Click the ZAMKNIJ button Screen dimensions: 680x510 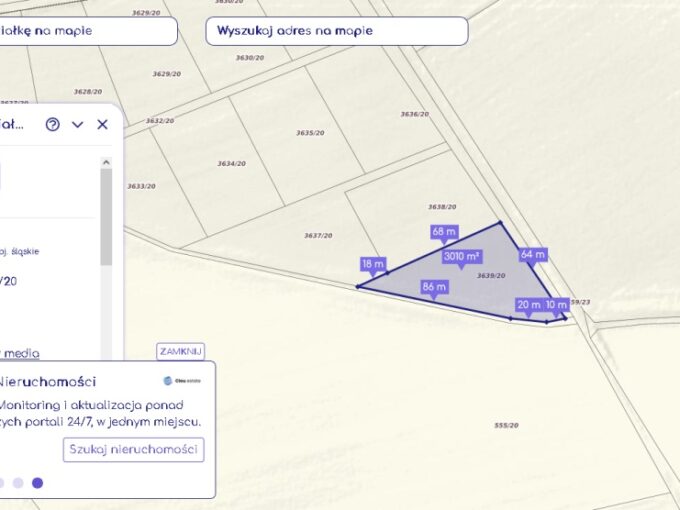coord(180,351)
